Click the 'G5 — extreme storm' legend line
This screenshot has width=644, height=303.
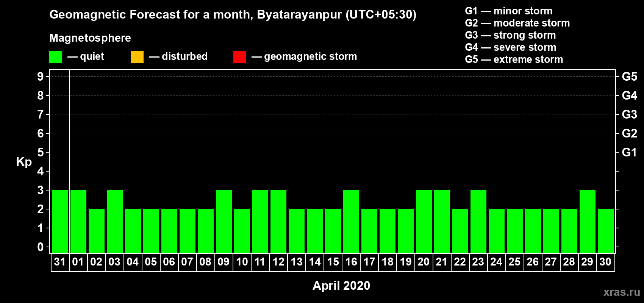point(514,59)
